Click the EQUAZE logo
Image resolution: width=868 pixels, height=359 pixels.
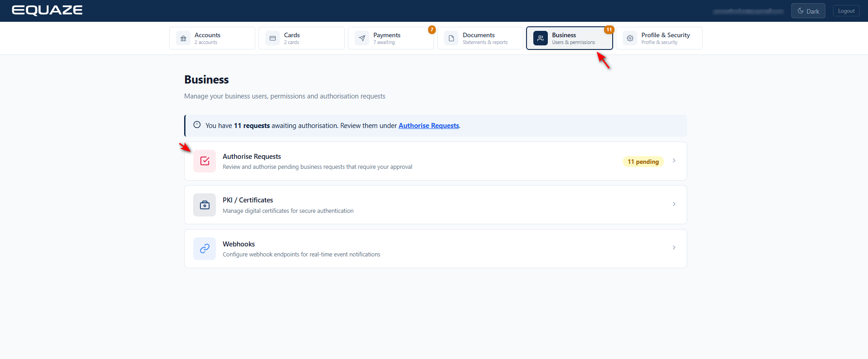tap(47, 10)
